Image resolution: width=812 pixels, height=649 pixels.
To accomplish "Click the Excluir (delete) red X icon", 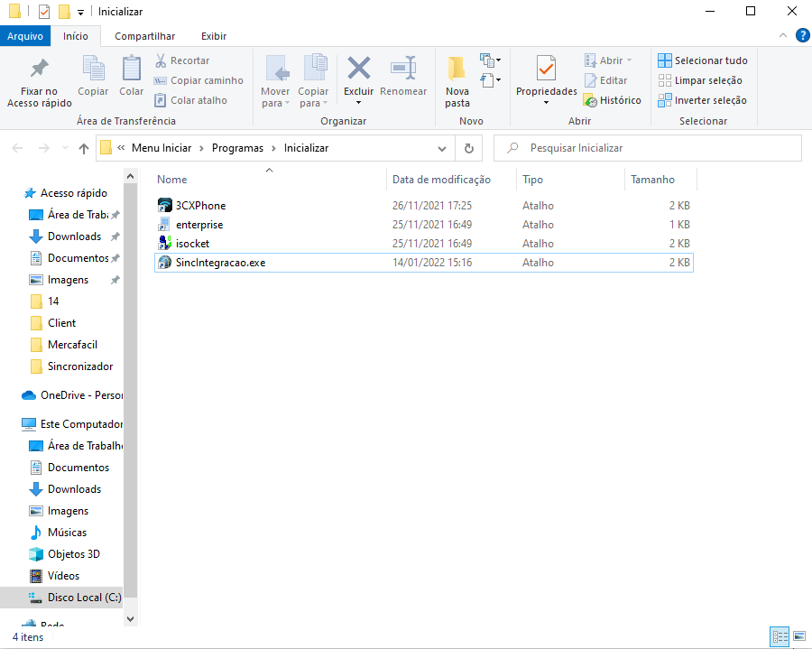I will tap(358, 69).
